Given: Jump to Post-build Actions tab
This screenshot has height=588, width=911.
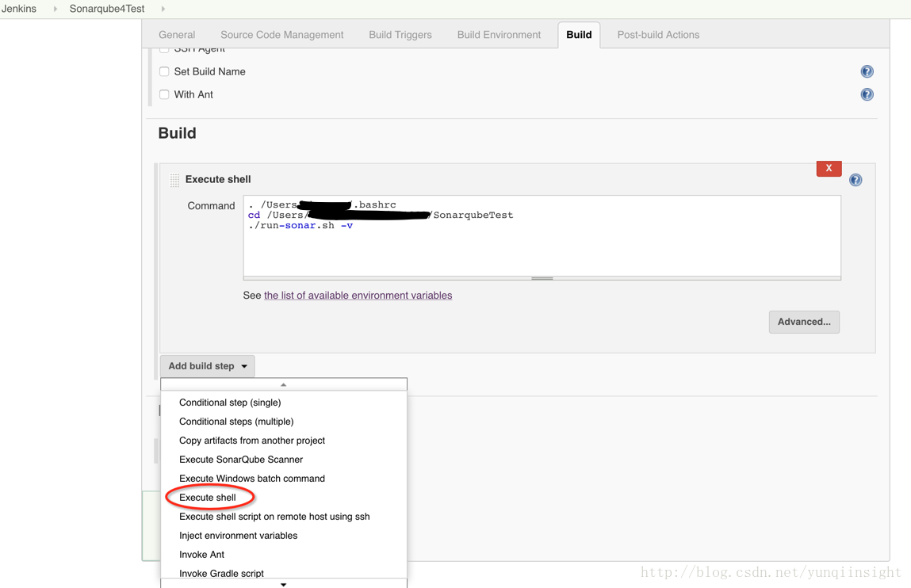Looking at the screenshot, I should pyautogui.click(x=658, y=35).
